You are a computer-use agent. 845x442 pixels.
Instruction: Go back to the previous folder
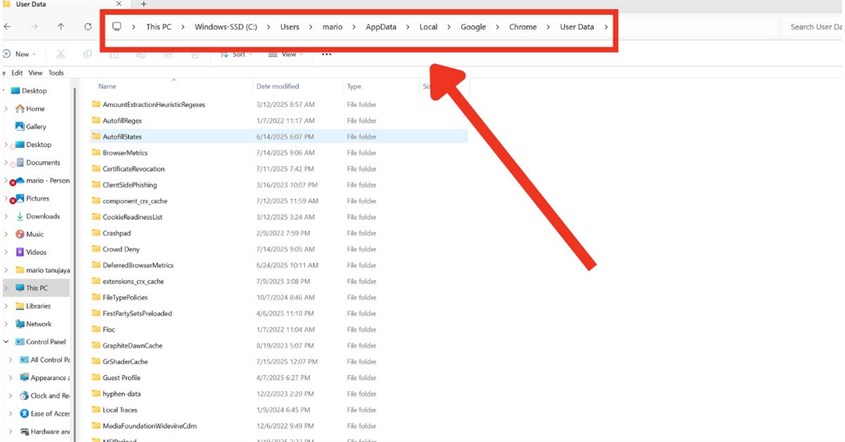pyautogui.click(x=8, y=26)
